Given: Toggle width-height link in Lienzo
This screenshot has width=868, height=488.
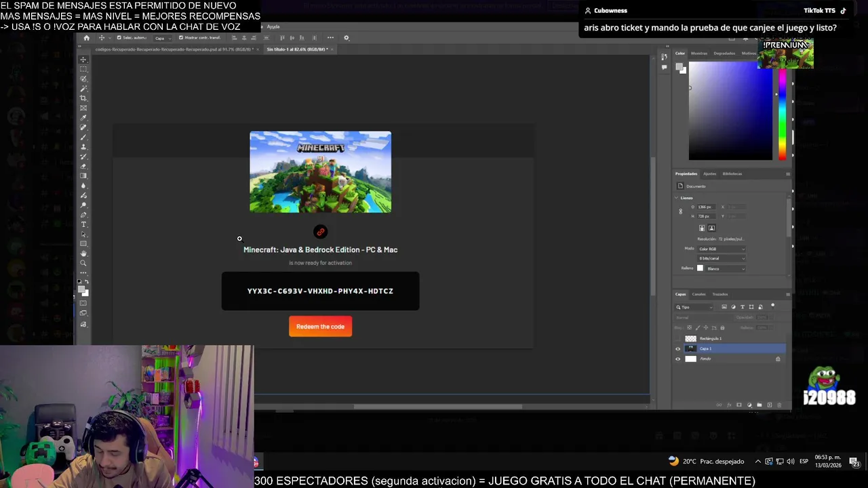Looking at the screenshot, I should point(681,211).
